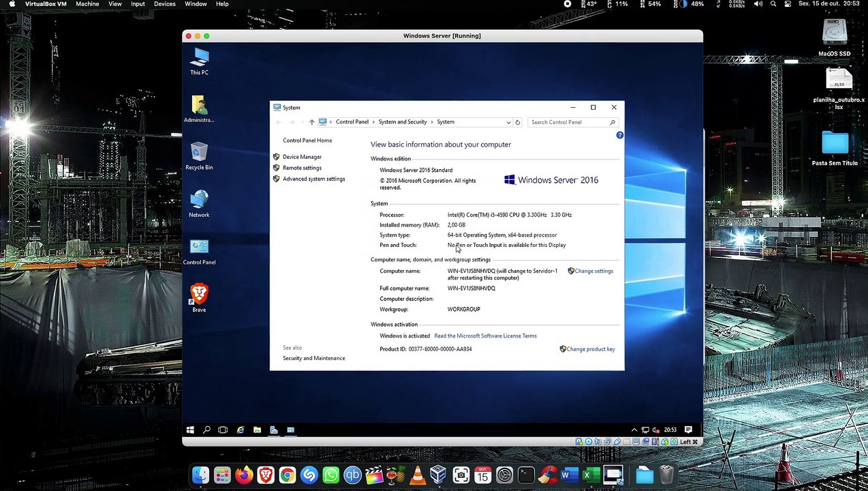Open the Control Panel desktop shortcut
This screenshot has width=868, height=491.
click(x=199, y=252)
